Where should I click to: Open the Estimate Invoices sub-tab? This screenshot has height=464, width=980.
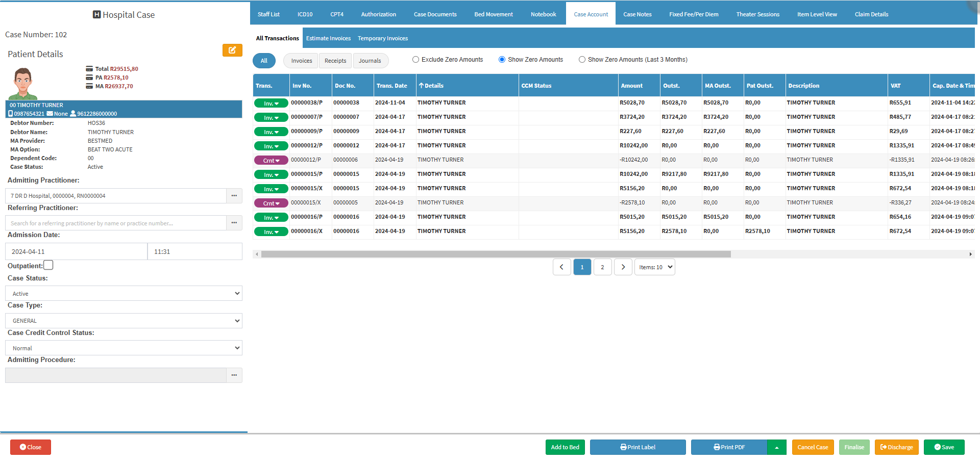point(328,38)
